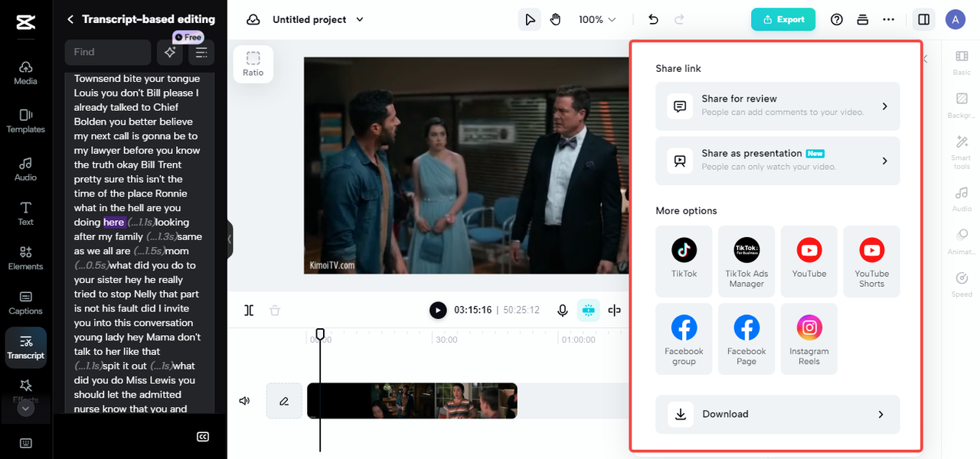The height and width of the screenshot is (459, 980).
Task: Select the hand pan tool
Action: point(555,19)
